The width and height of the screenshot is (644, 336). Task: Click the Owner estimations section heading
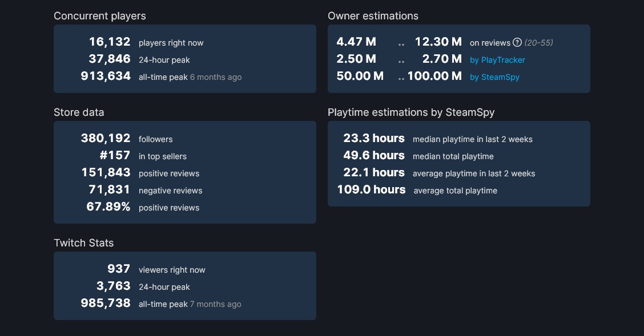373,16
